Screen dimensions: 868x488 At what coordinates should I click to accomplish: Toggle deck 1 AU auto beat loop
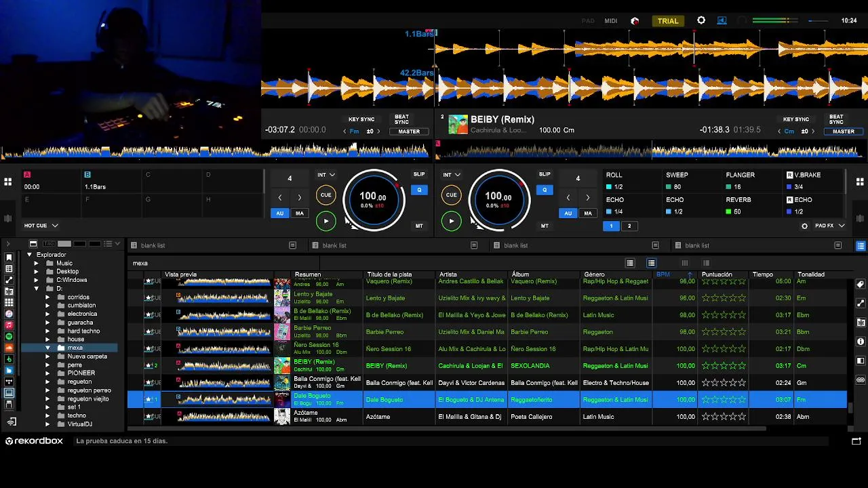coord(279,213)
